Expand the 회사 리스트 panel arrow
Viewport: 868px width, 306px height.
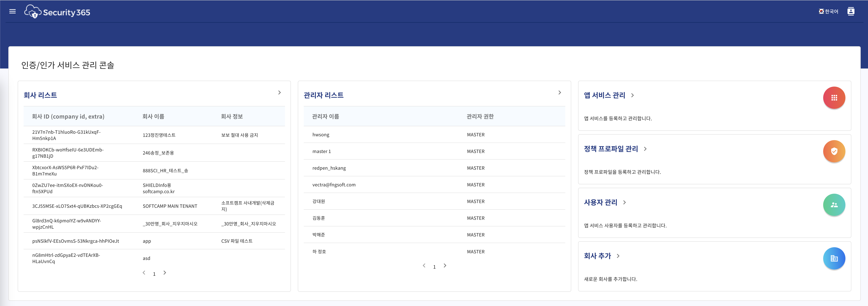click(x=279, y=92)
